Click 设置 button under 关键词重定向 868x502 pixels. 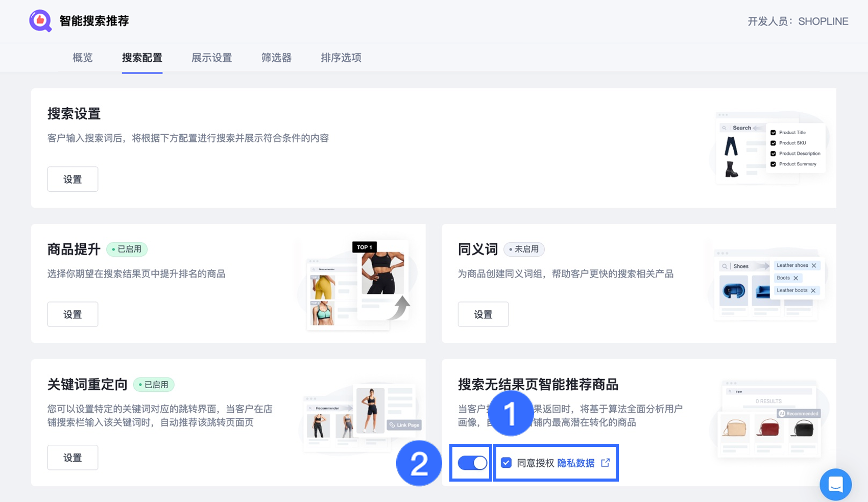(73, 458)
